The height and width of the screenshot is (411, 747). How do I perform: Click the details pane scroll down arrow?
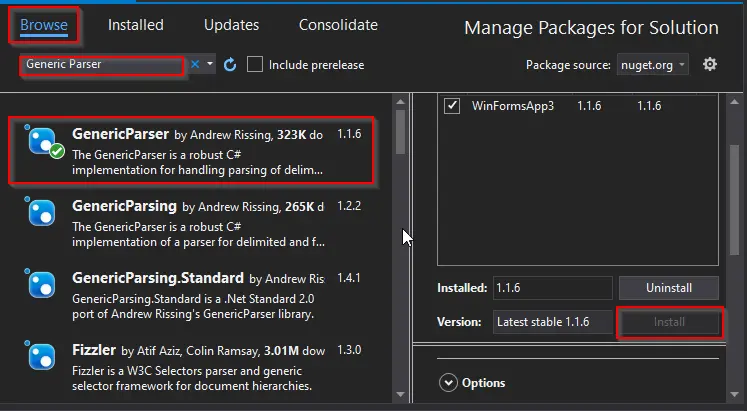734,394
